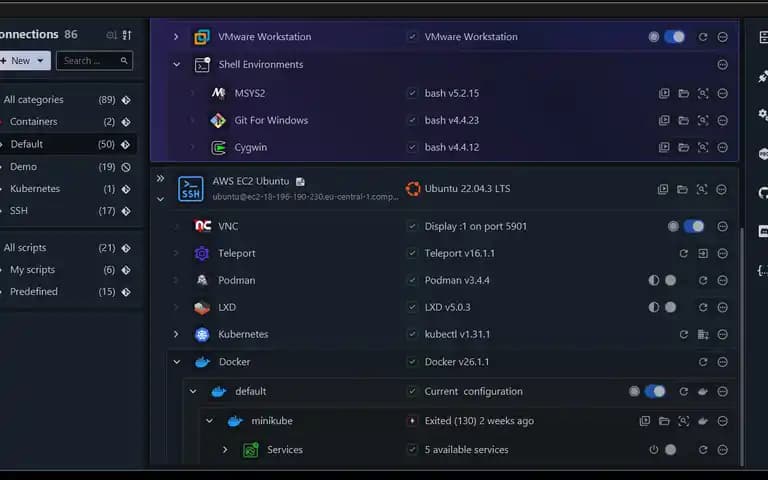768x480 pixels.
Task: Click scan icon for AWS EC2 Ubuntu
Action: [x=702, y=189]
